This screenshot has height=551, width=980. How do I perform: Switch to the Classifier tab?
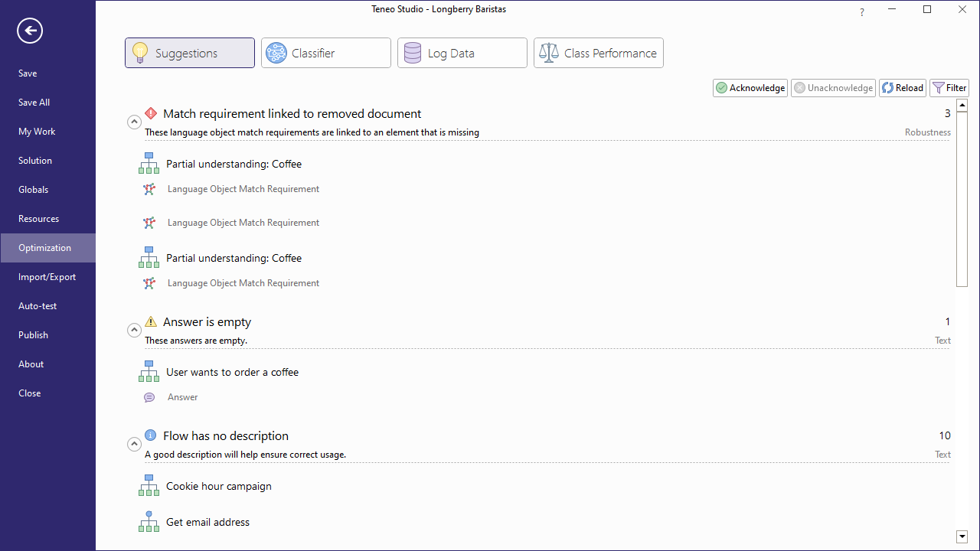(x=326, y=53)
